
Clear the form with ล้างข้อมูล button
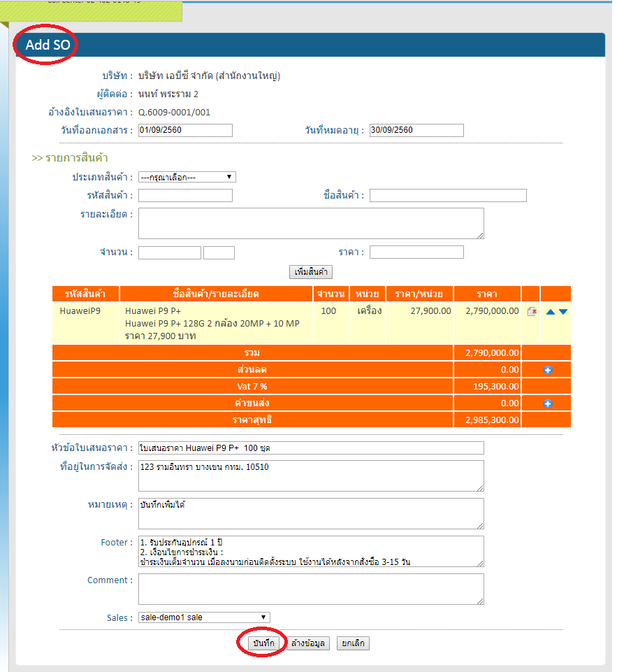(308, 643)
